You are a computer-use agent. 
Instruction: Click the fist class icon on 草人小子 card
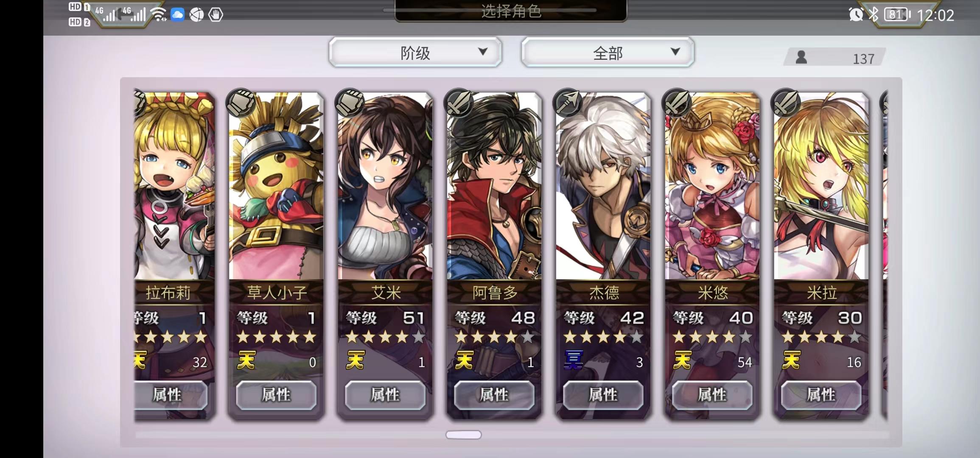pos(241,103)
